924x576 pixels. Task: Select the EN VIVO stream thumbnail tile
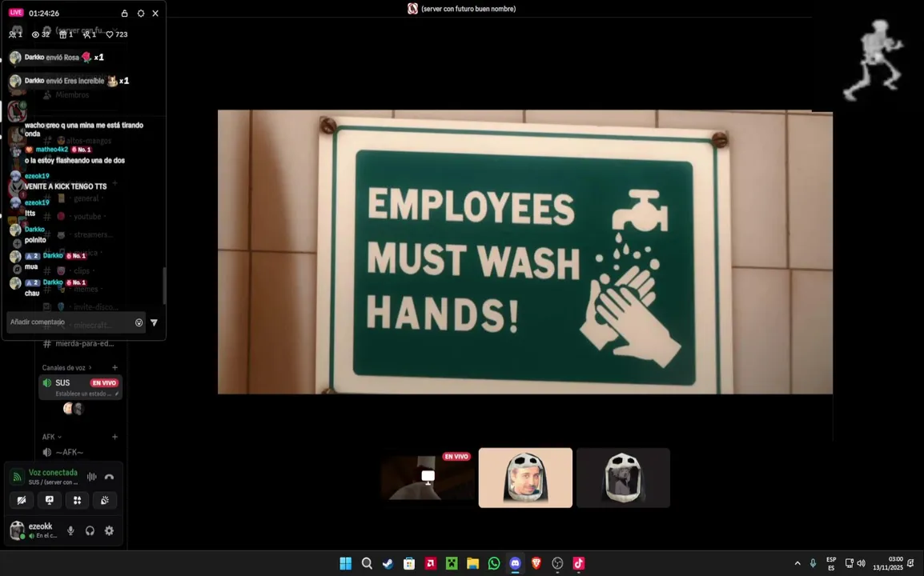click(428, 478)
